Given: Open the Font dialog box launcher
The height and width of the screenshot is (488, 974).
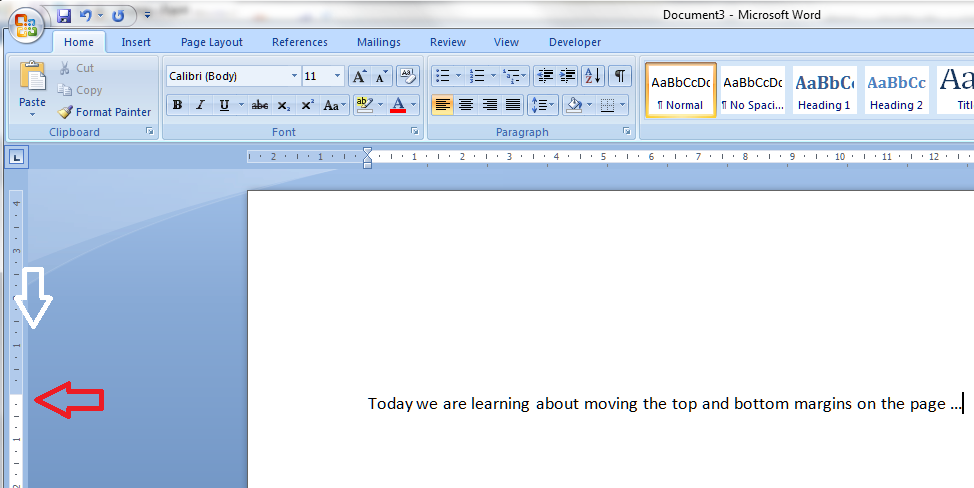Looking at the screenshot, I should (x=414, y=132).
